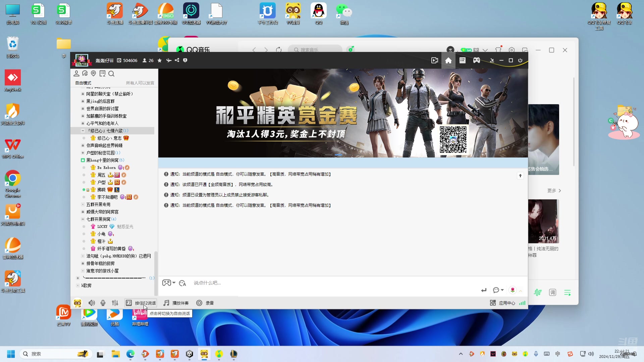Viewport: 644px width, 362px height.
Task: Collapse the 「修己心」七情六欲 sub-channel
Action: coord(83,131)
